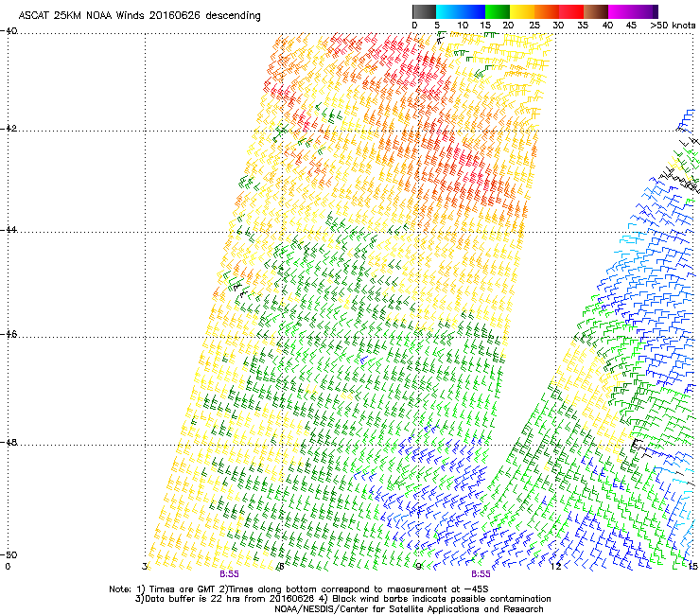This screenshot has height=615, width=700.
Task: Click the '25' value under the color scale
Action: (x=534, y=26)
